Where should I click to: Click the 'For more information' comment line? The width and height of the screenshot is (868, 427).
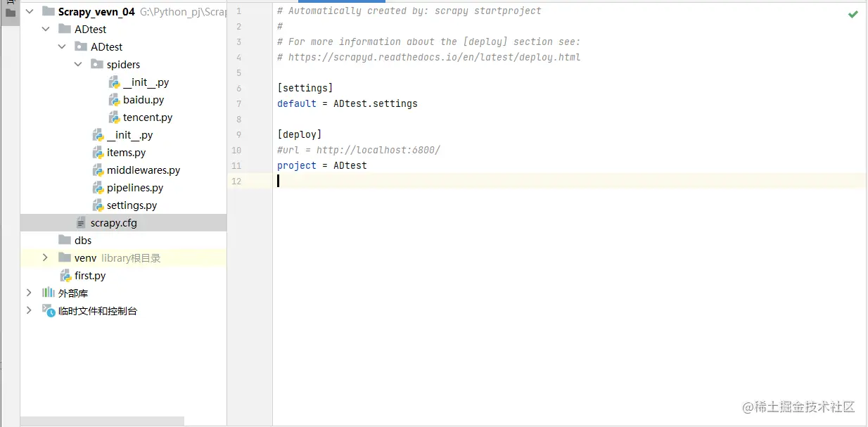(x=429, y=42)
